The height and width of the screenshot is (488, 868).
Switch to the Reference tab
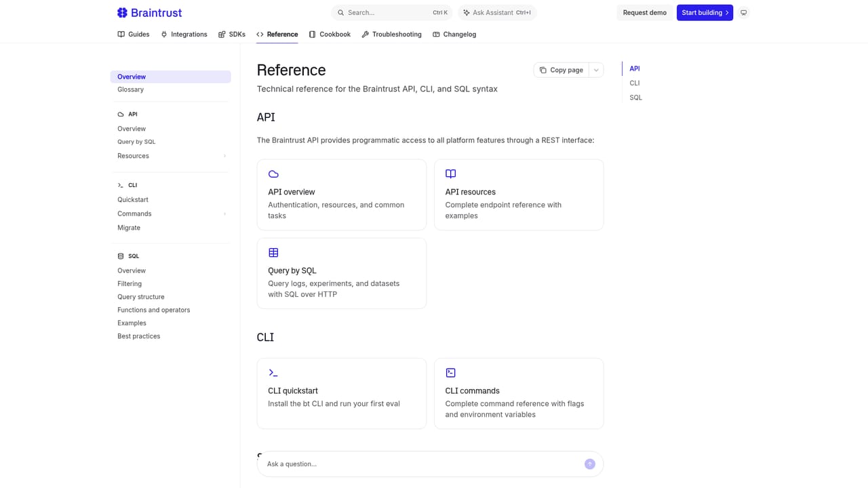point(277,35)
